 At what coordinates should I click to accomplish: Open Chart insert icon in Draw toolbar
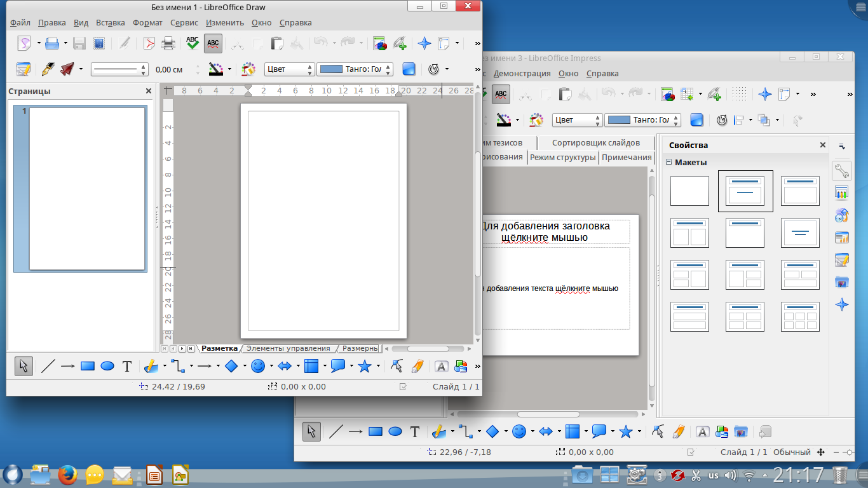379,43
